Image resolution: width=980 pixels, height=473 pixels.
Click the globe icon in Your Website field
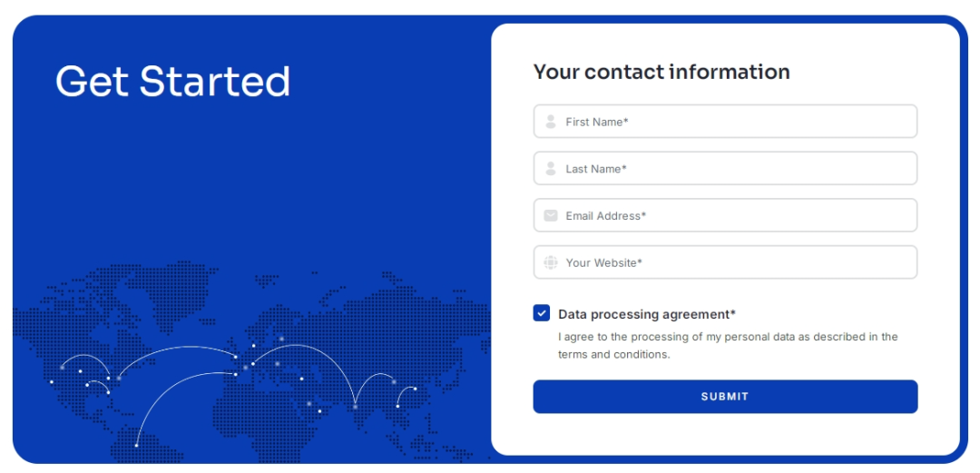click(x=551, y=263)
